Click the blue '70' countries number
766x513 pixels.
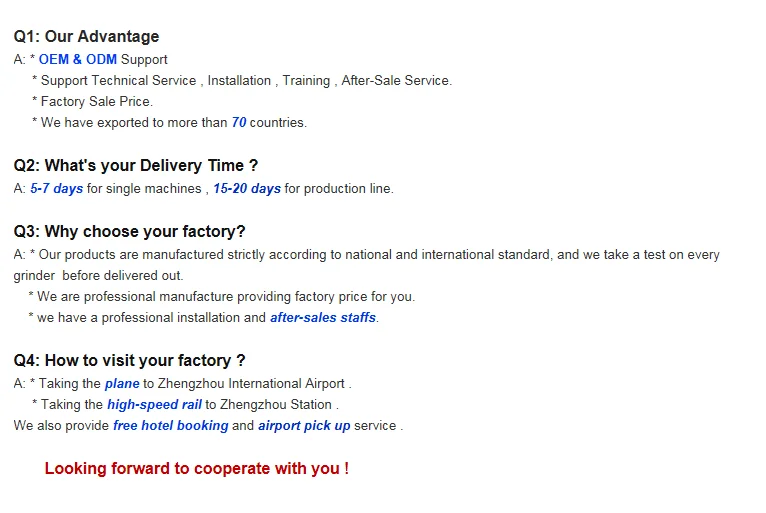(x=239, y=123)
